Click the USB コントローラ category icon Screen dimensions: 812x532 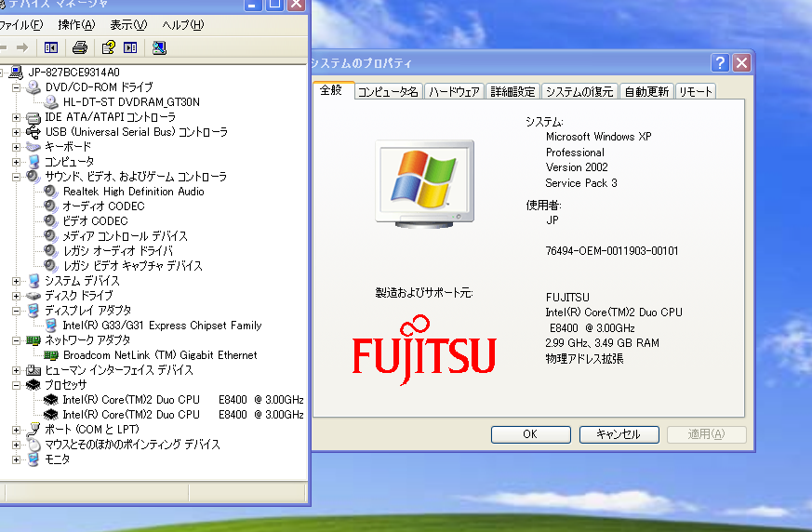pyautogui.click(x=33, y=132)
